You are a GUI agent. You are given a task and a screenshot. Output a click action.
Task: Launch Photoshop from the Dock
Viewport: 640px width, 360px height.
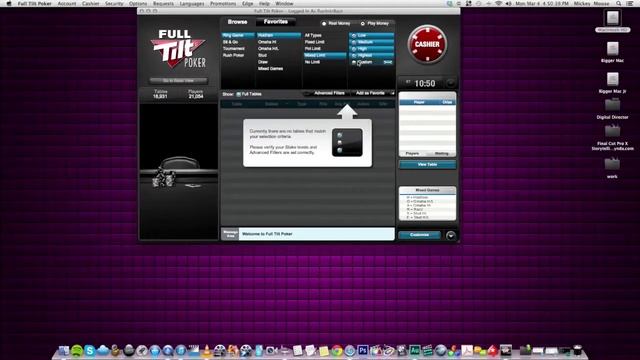pos(362,351)
